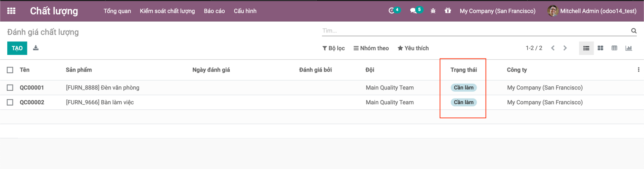
Task: Click the search magnifier icon
Action: pos(634,31)
